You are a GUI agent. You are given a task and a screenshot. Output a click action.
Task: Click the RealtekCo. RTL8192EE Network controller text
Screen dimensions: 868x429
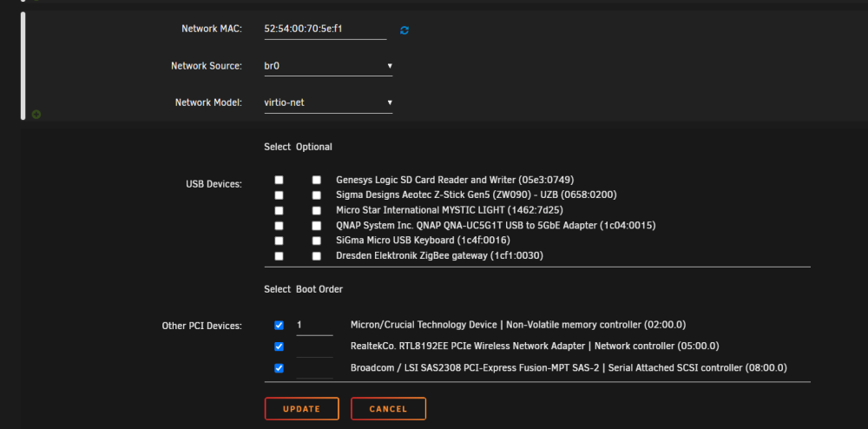point(535,346)
